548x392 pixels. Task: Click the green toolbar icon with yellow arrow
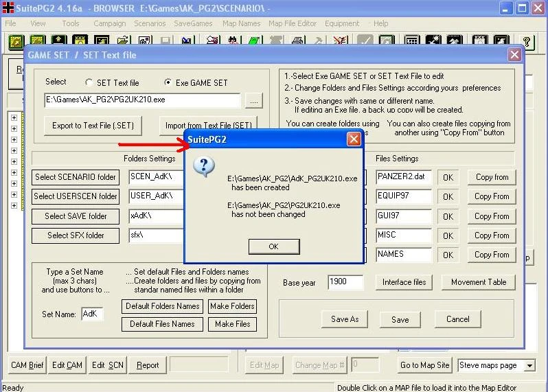(x=16, y=42)
